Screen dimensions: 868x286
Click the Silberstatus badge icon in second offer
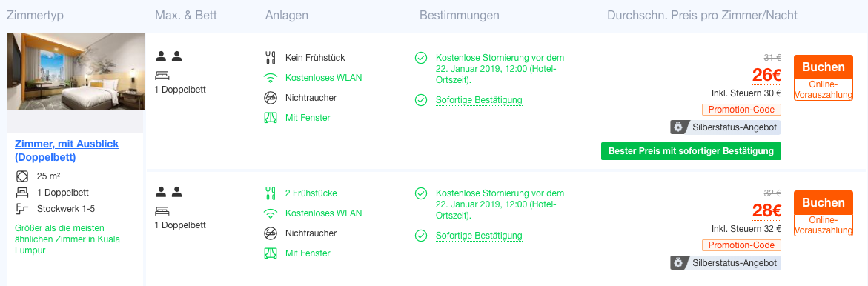pyautogui.click(x=678, y=263)
